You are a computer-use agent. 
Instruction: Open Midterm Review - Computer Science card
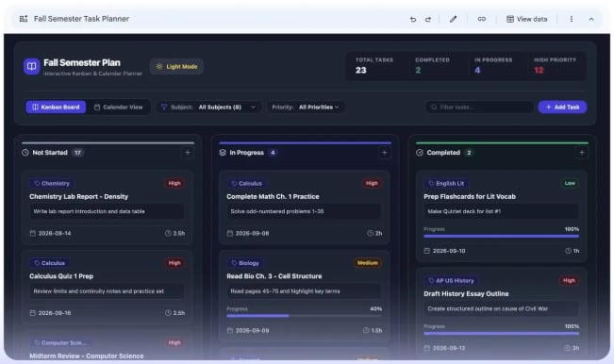(87, 356)
